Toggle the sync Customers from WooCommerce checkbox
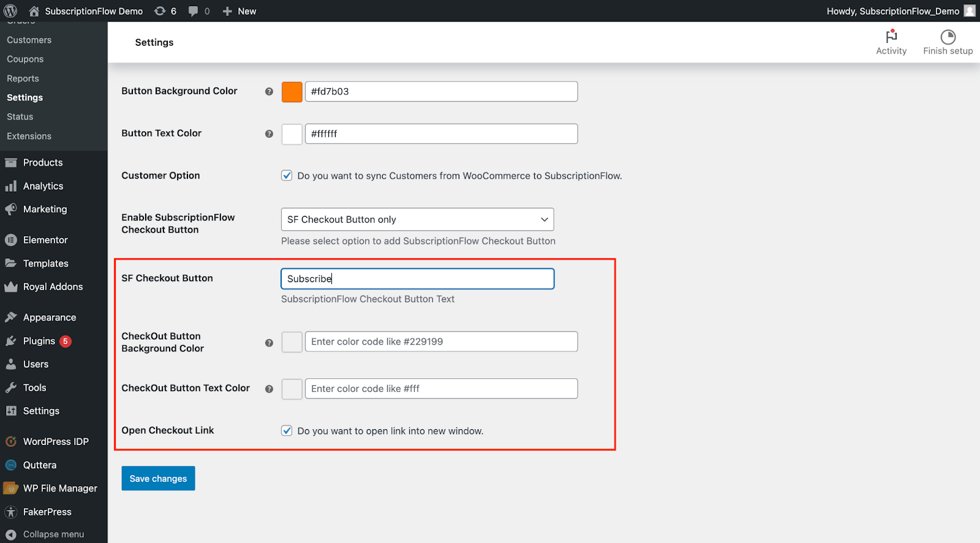980x543 pixels. 287,176
